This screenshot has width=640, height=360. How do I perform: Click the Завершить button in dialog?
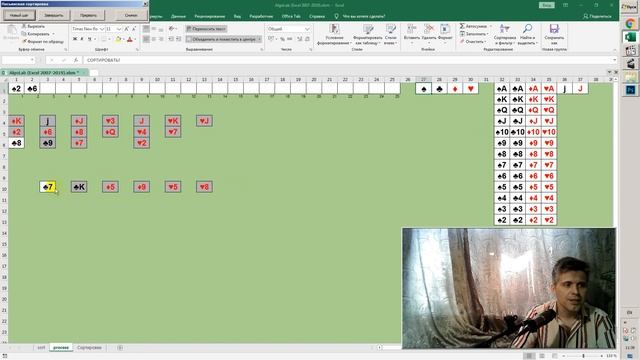click(54, 16)
